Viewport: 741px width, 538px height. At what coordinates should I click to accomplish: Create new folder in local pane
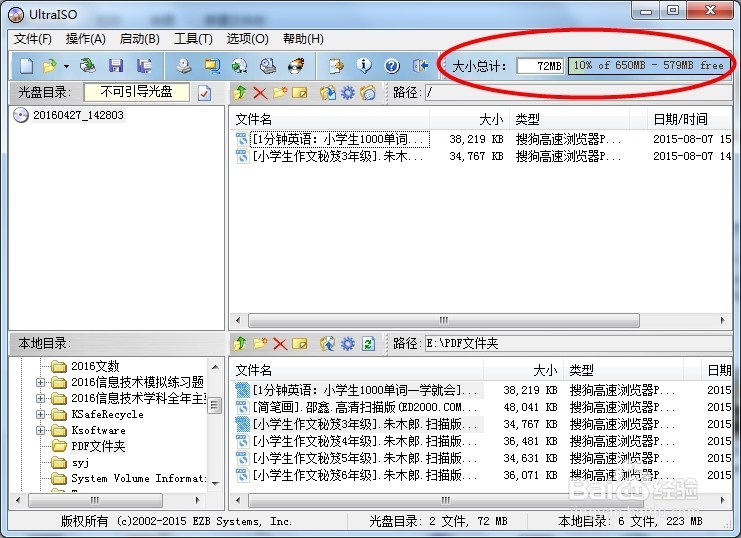[260, 344]
